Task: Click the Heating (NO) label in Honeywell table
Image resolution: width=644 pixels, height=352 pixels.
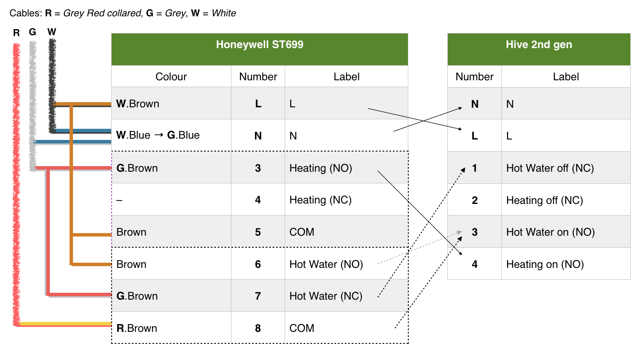Action: coord(321,168)
